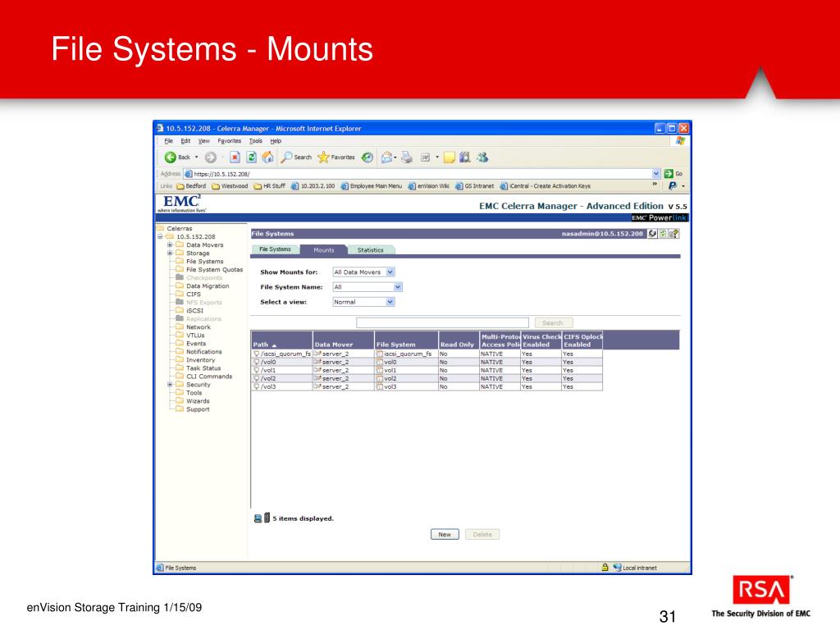Expand the Storage tree node
This screenshot has width=840, height=630.
170,253
